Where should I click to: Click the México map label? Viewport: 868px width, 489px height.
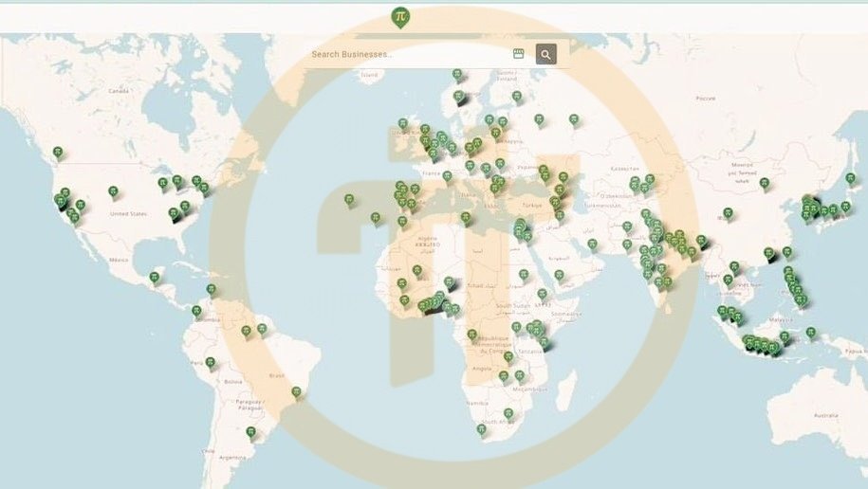pyautogui.click(x=119, y=260)
